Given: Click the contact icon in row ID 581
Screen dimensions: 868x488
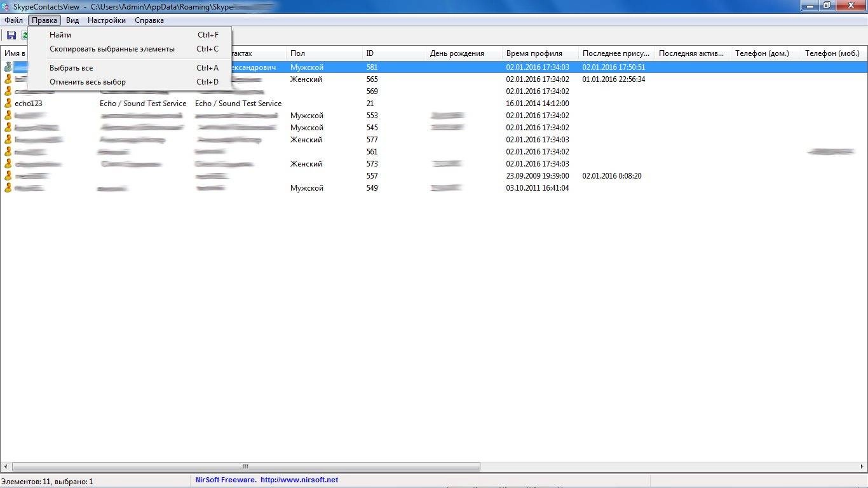Looking at the screenshot, I should (x=8, y=67).
